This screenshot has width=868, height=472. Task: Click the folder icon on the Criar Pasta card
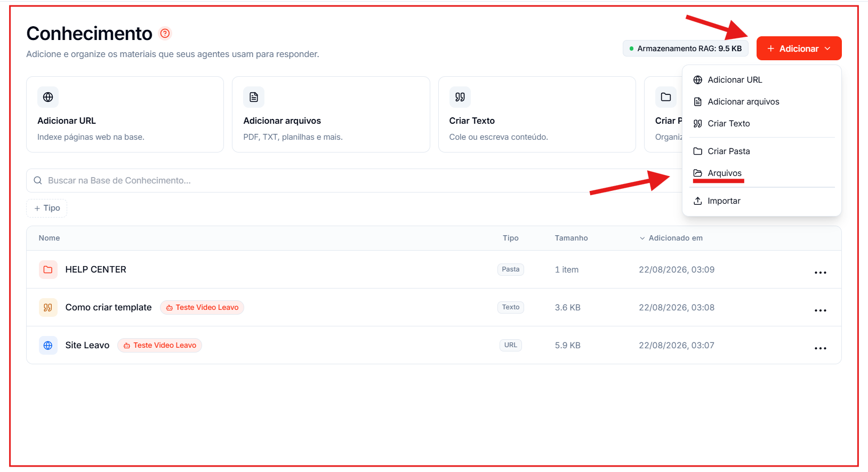(x=665, y=97)
